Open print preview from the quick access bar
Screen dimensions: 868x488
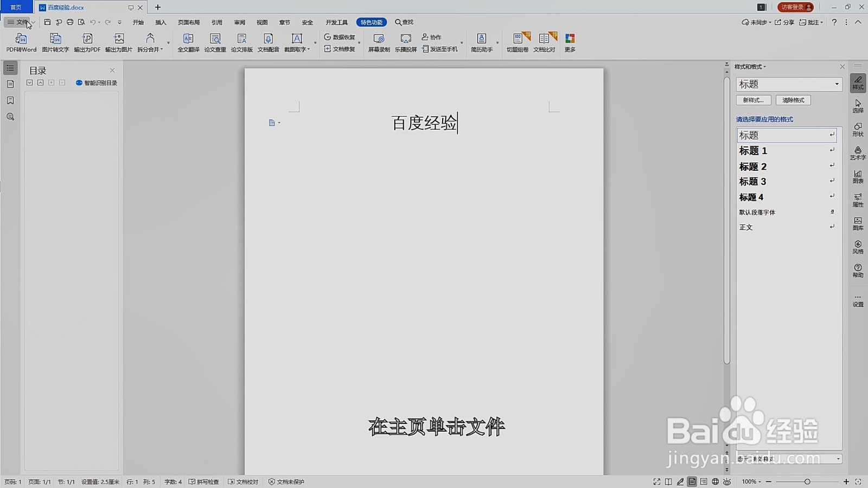[81, 22]
